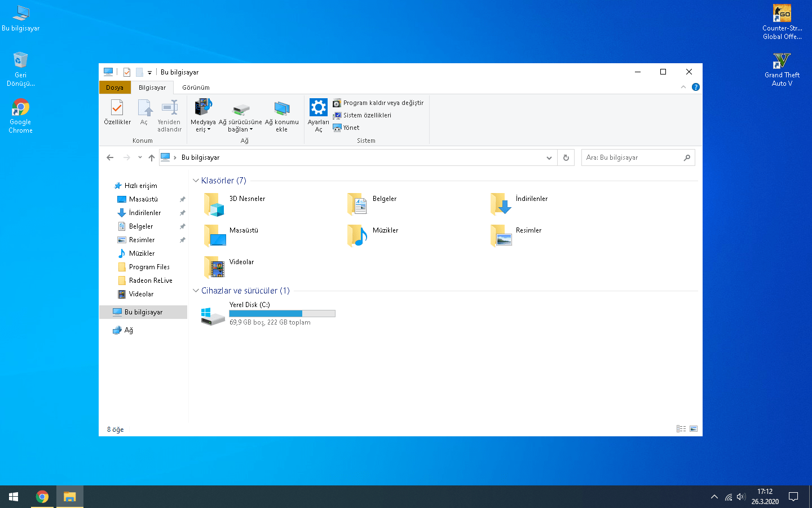The image size is (812, 508).
Task: Click the Yerel Disk (C:) usage bar
Action: 282,313
